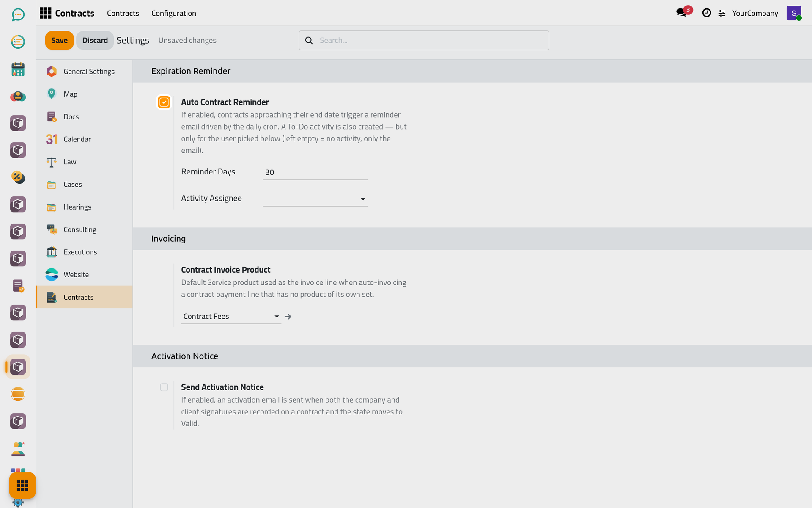Screen dimensions: 812x508
Task: Open the Calendar app icon in left dock
Action: pos(18,69)
